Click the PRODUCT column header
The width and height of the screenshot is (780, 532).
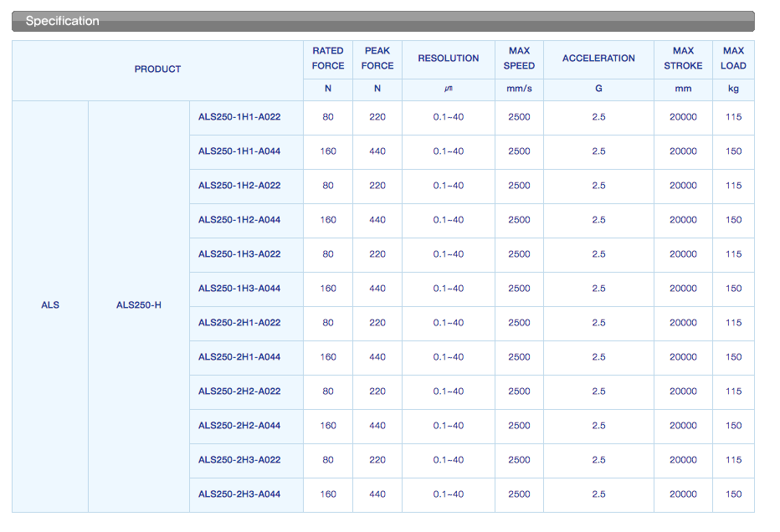click(157, 69)
